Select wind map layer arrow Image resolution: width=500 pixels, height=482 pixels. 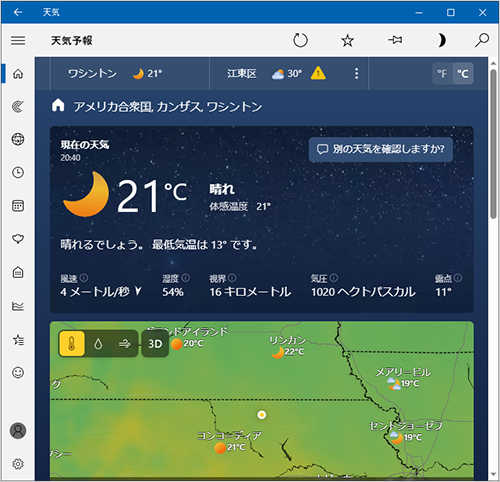[125, 344]
